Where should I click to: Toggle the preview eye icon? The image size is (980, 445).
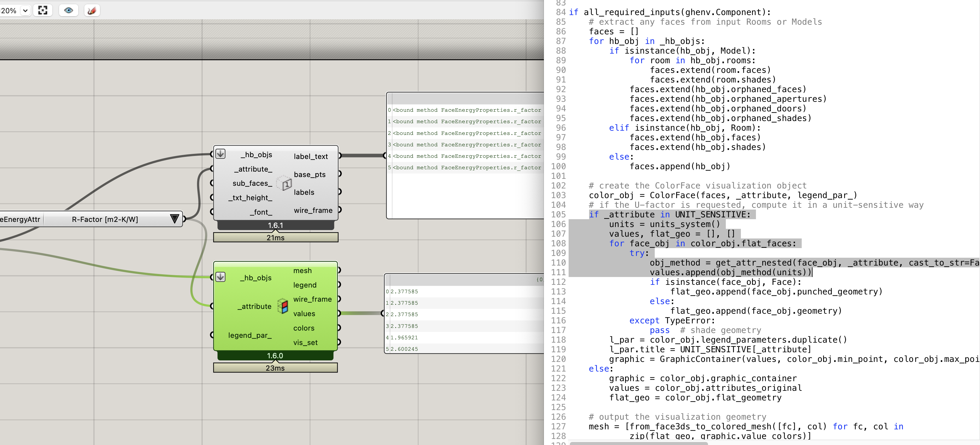pyautogui.click(x=68, y=10)
